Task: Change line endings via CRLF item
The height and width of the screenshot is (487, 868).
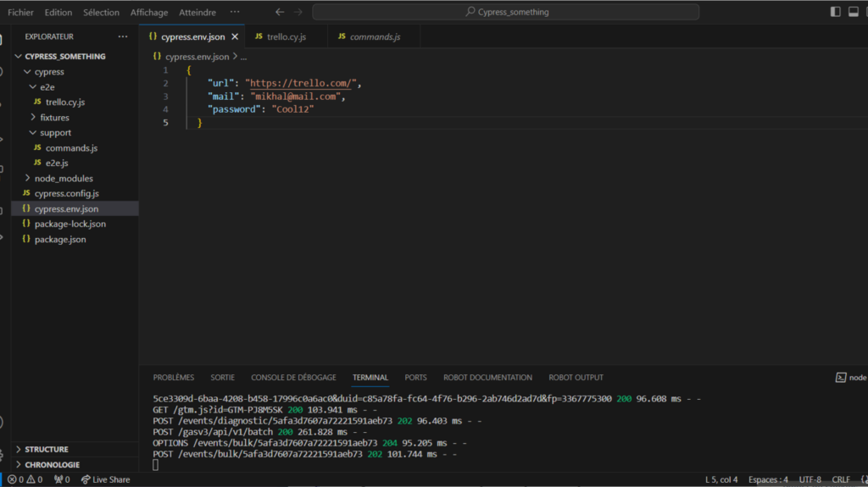Action: coord(840,479)
